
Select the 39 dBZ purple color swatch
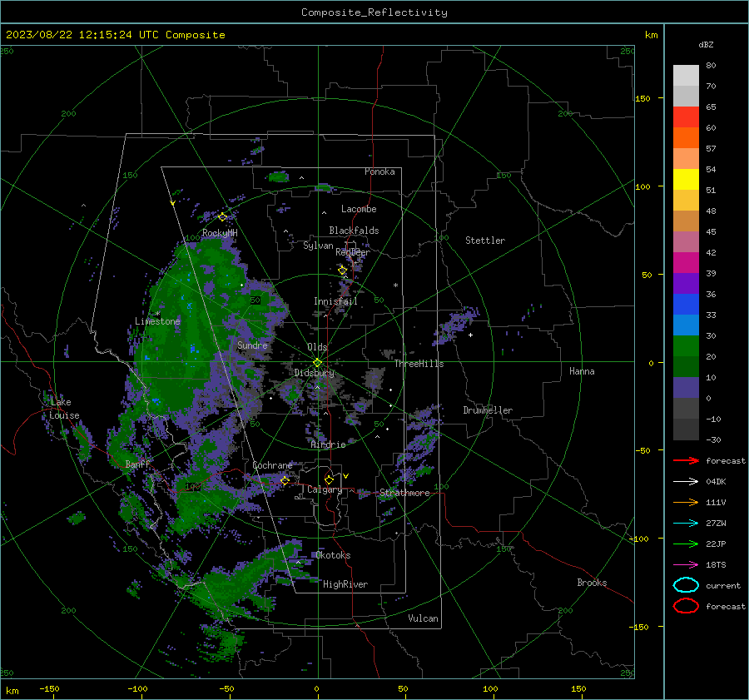(686, 283)
